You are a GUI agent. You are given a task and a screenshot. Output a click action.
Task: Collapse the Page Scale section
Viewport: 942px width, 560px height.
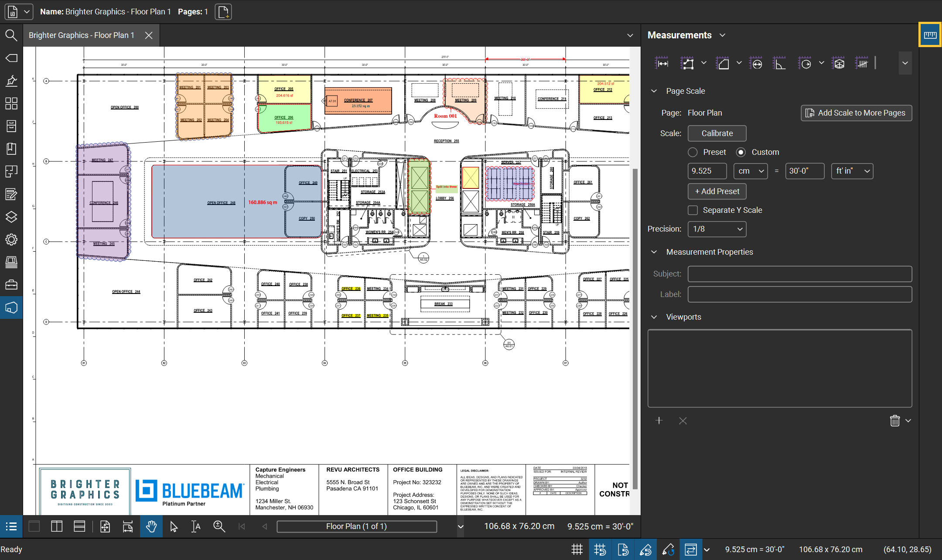654,91
